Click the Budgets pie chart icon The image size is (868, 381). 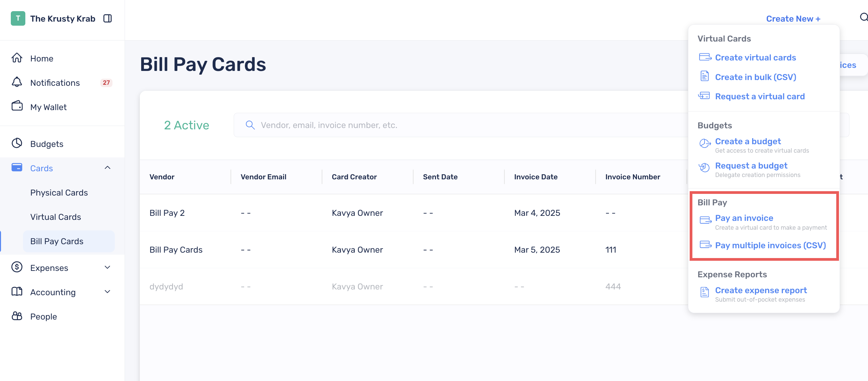pos(17,144)
